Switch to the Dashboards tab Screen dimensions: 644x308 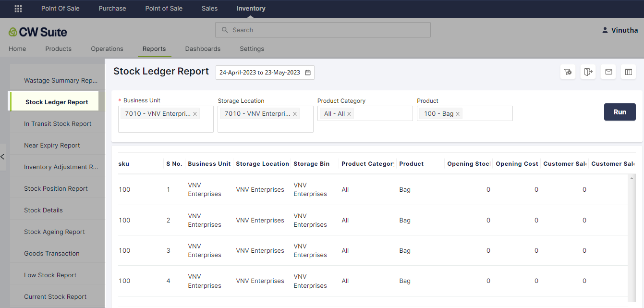tap(203, 49)
